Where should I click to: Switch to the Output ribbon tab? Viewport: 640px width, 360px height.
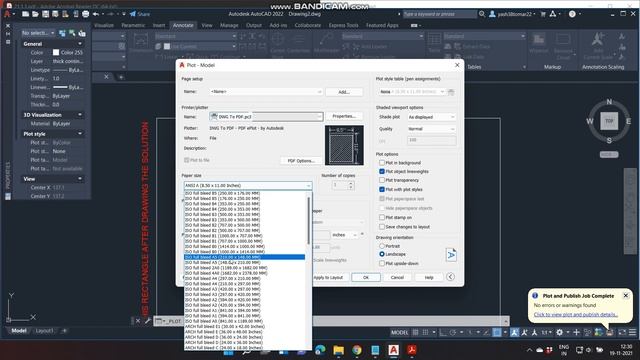pos(253,25)
